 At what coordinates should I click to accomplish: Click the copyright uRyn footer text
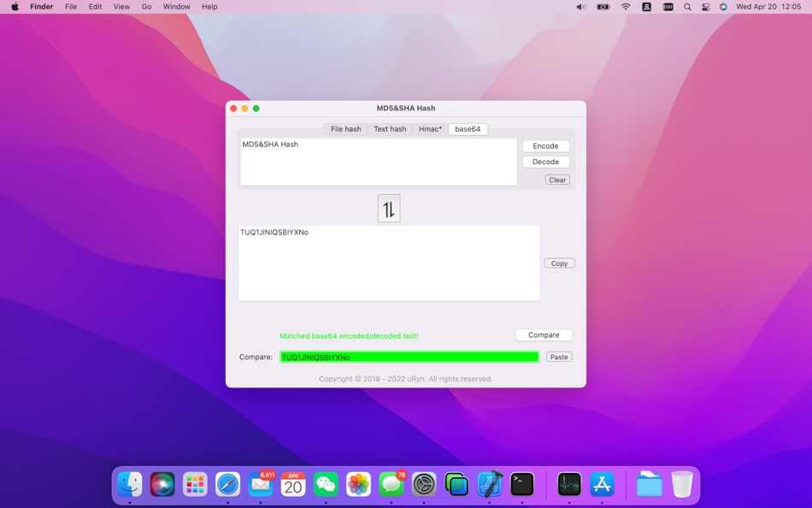coord(405,379)
